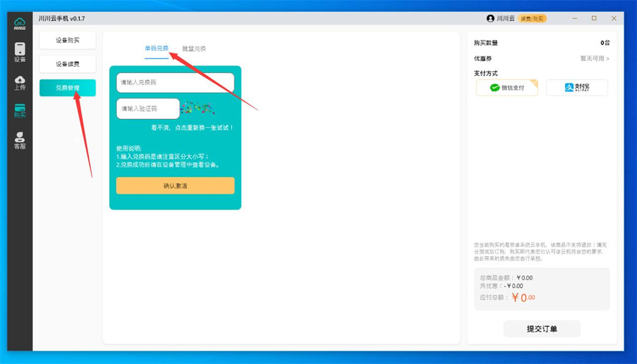This screenshot has width=637, height=364.
Task: Click the 请输入验证码 input field
Action: click(148, 109)
